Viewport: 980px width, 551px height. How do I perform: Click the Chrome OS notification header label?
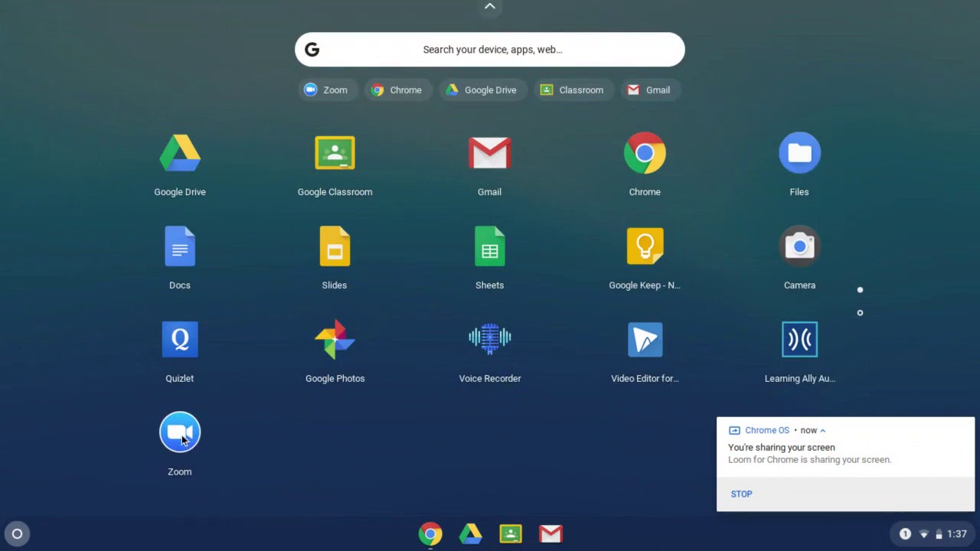(767, 431)
